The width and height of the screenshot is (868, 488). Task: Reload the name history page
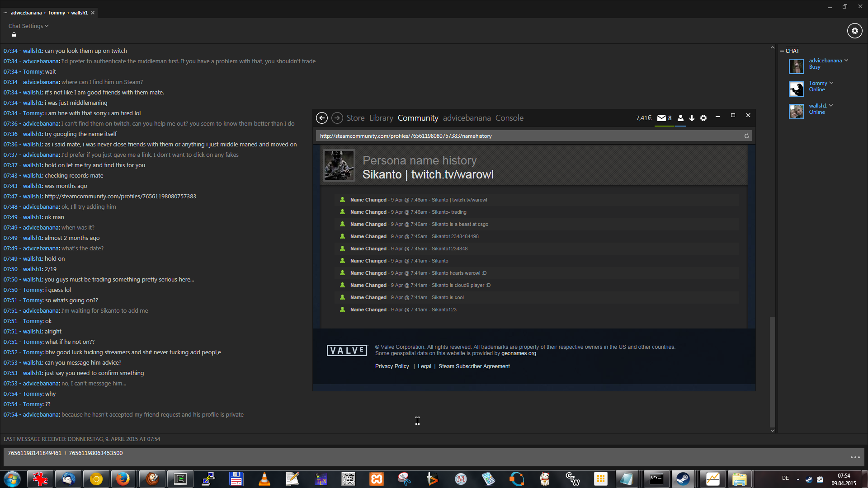tap(746, 136)
